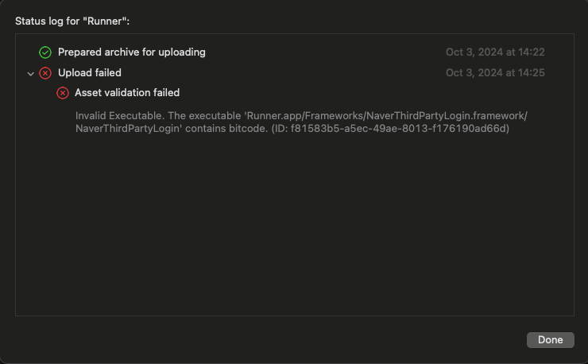
Task: Click the 'Prepared archive for uploading' label text
Action: point(132,52)
